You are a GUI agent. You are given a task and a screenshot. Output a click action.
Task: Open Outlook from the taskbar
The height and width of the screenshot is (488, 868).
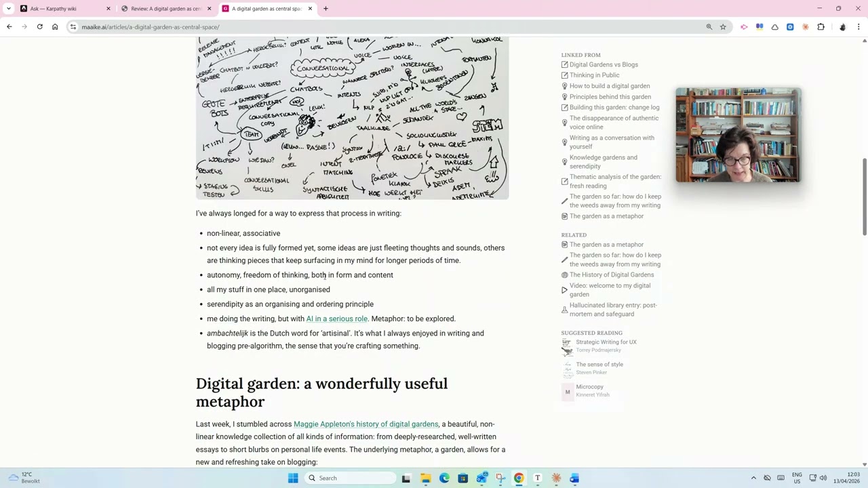coord(481,478)
